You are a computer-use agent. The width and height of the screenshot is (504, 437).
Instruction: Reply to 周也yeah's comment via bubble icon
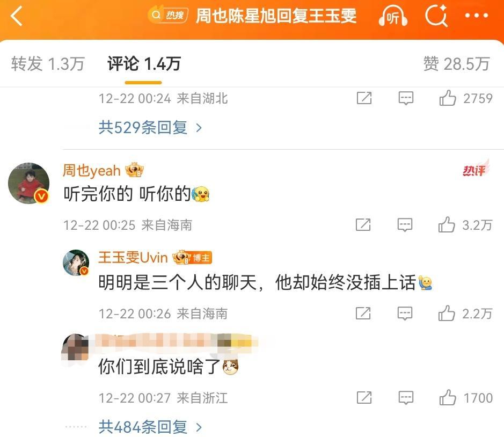point(405,225)
